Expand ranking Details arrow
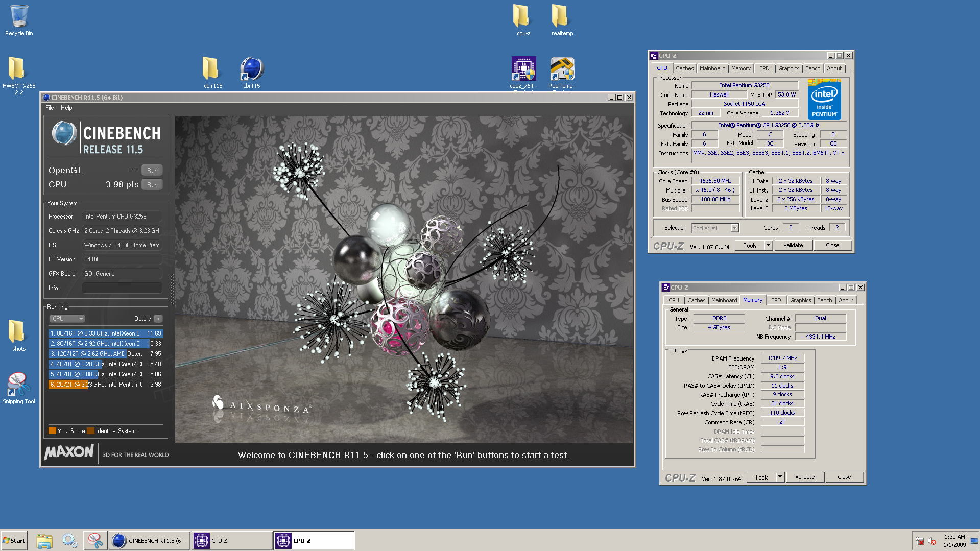This screenshot has width=980, height=551. pos(158,319)
